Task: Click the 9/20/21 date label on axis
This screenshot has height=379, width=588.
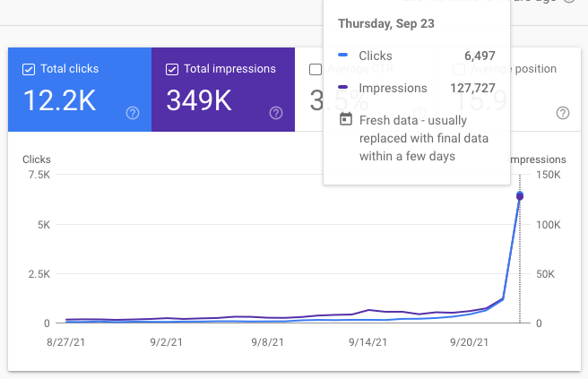Action: [468, 341]
